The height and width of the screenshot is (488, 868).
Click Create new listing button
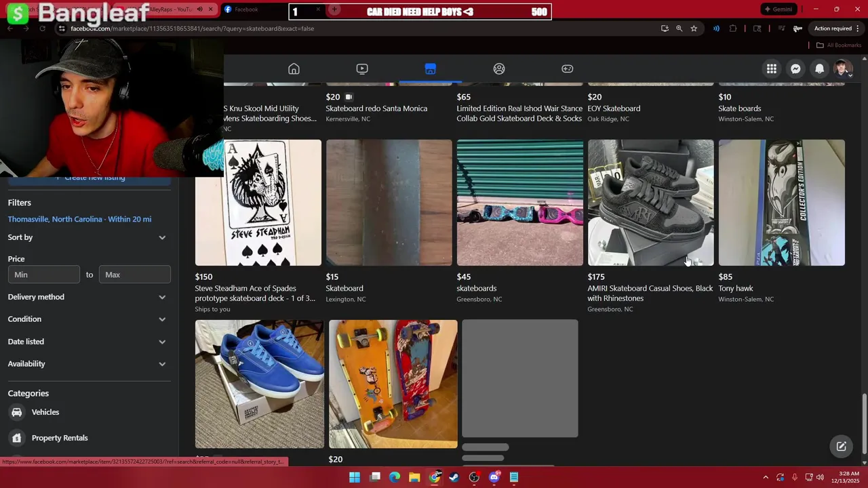[90, 178]
